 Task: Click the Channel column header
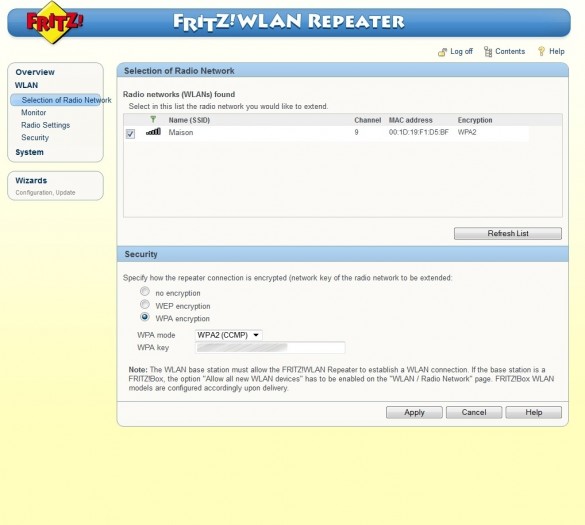click(x=367, y=120)
